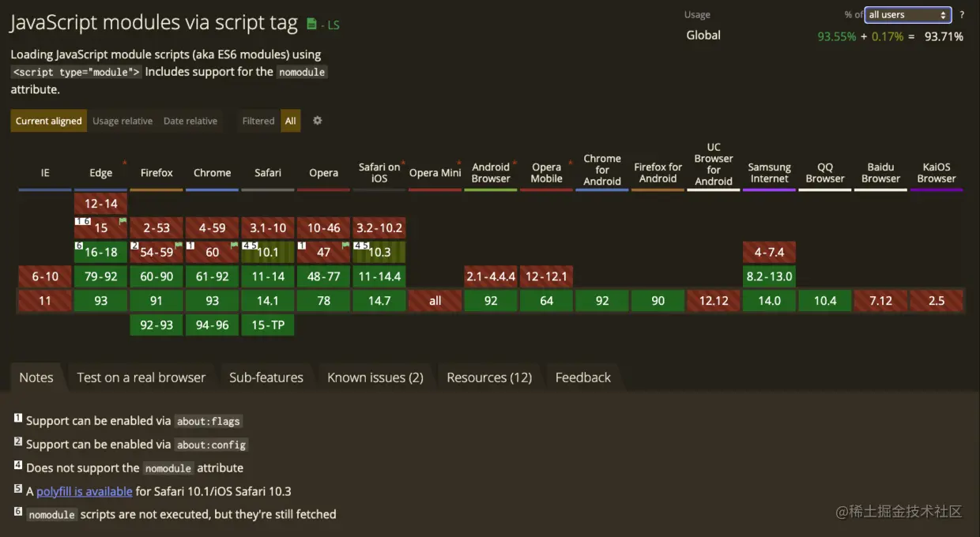Select the Android Browser 2.1-4.4.4 cell

pyautogui.click(x=491, y=276)
